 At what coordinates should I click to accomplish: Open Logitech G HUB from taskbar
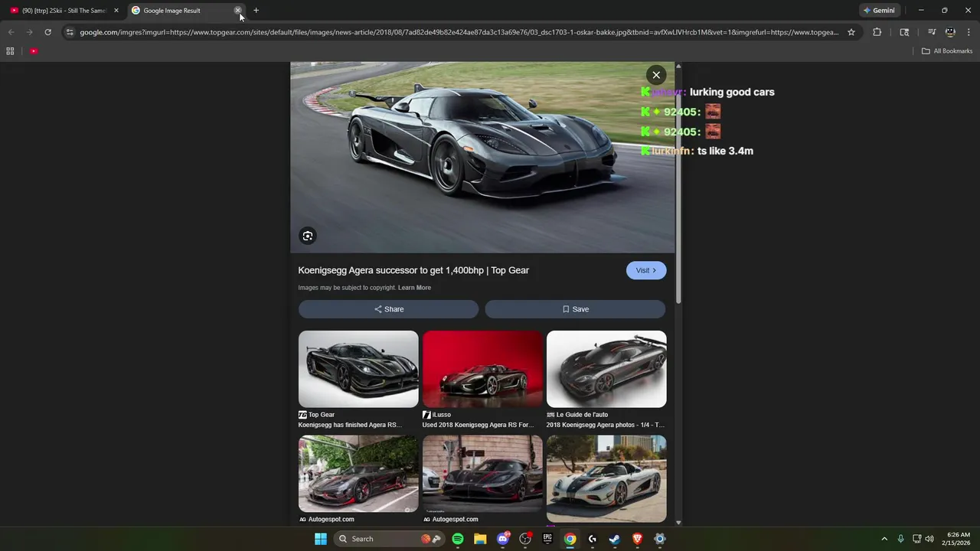point(593,539)
